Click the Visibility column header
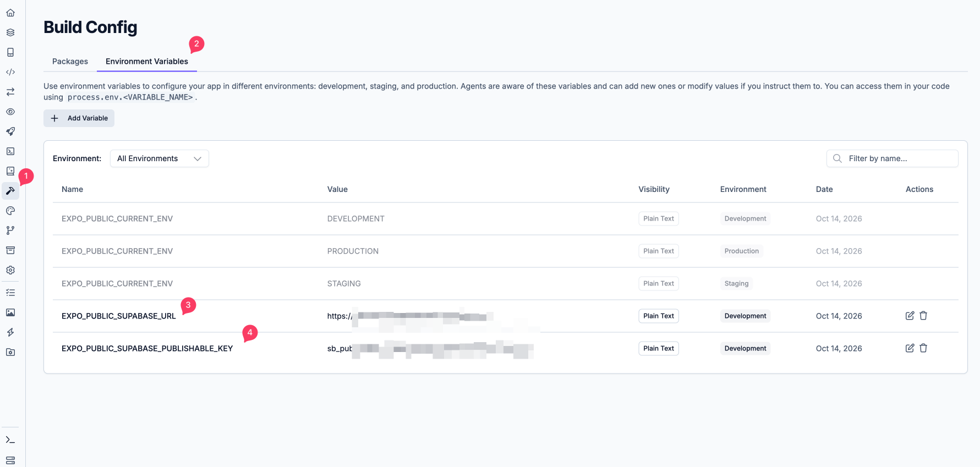 [x=654, y=189]
